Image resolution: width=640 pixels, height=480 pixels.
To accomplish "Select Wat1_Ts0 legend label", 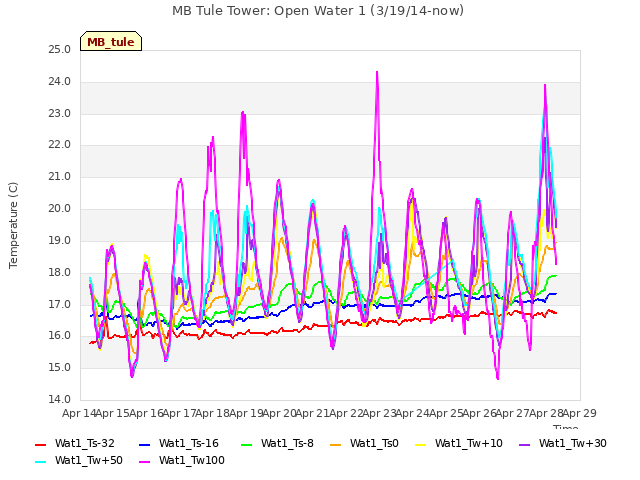I will tap(374, 444).
